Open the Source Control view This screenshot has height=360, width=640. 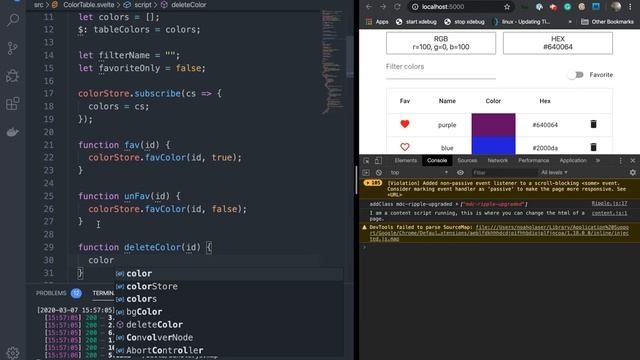coord(13,48)
